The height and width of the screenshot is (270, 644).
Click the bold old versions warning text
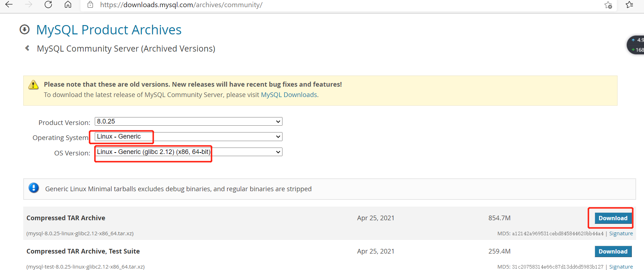tap(193, 85)
